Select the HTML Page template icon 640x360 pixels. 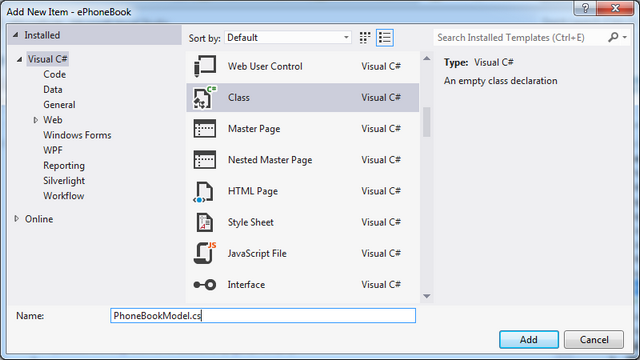pyautogui.click(x=204, y=192)
